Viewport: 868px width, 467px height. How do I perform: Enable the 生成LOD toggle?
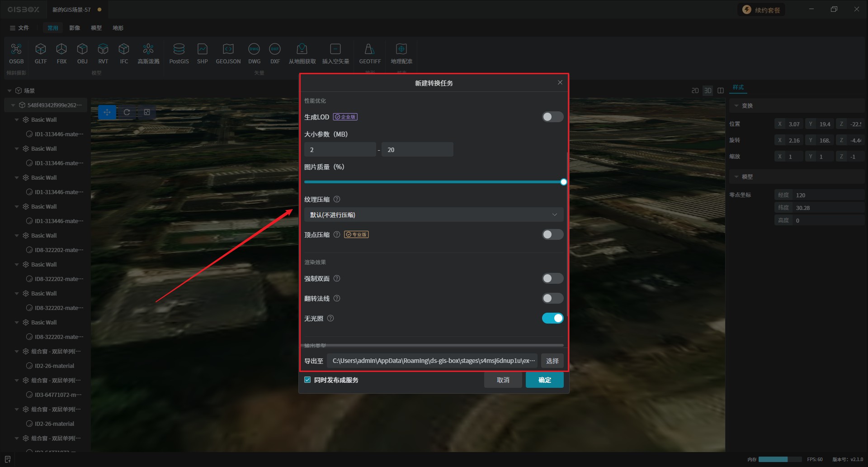(552, 117)
